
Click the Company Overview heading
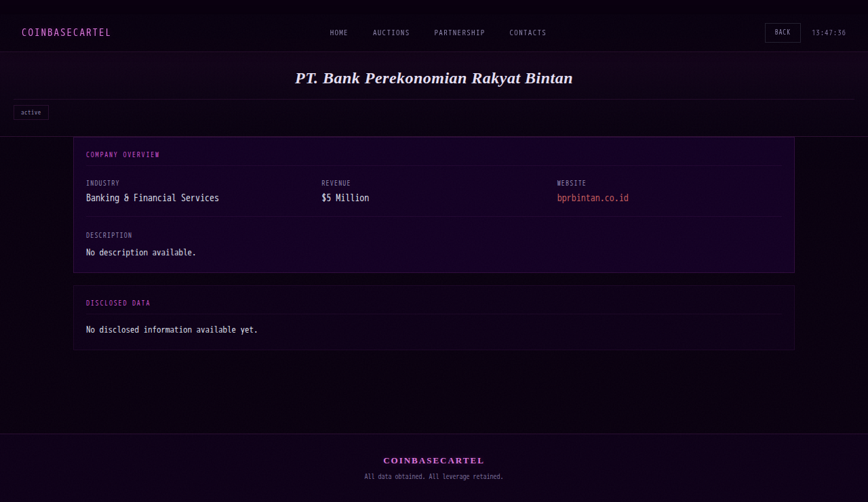pos(123,154)
